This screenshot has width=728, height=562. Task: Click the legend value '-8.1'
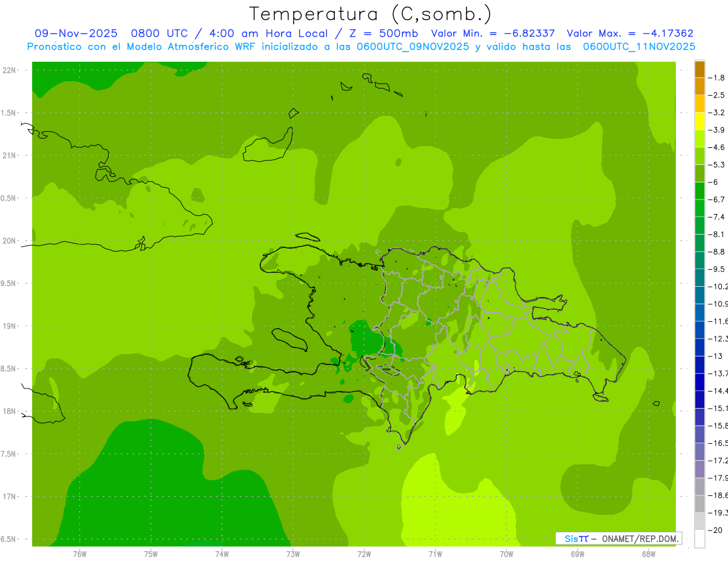pos(716,234)
